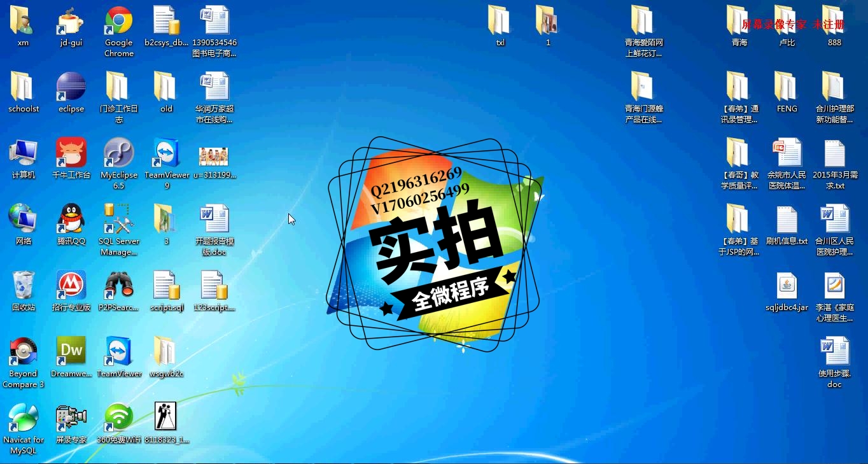This screenshot has width=868, height=464.
Task: Open 【春弟】通讯录管理 folder
Action: pyautogui.click(x=739, y=87)
